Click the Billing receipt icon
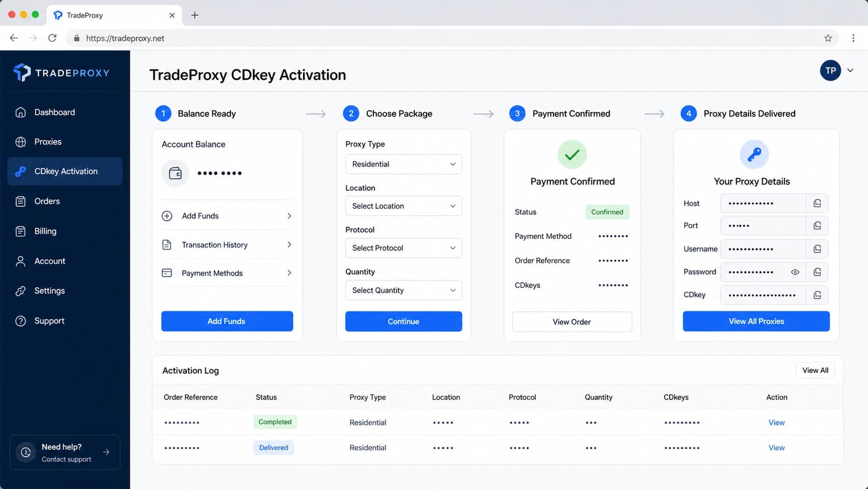Image resolution: width=868 pixels, height=489 pixels. click(21, 231)
